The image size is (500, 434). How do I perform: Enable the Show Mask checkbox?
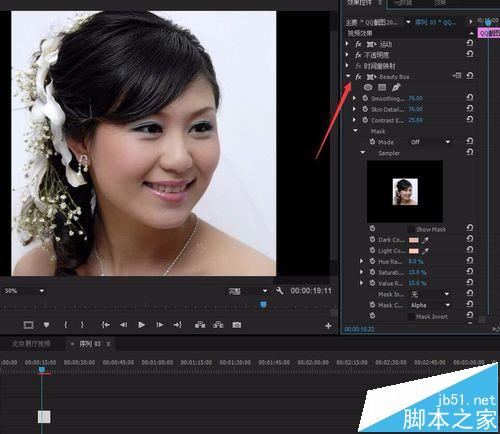[x=411, y=229]
